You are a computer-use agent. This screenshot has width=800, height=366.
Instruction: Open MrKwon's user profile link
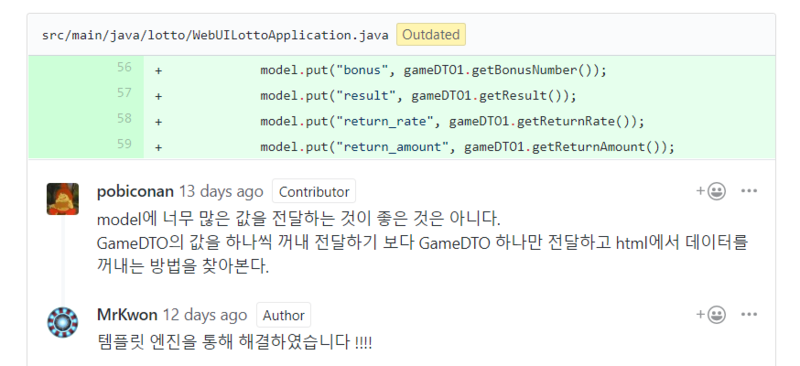click(x=127, y=315)
